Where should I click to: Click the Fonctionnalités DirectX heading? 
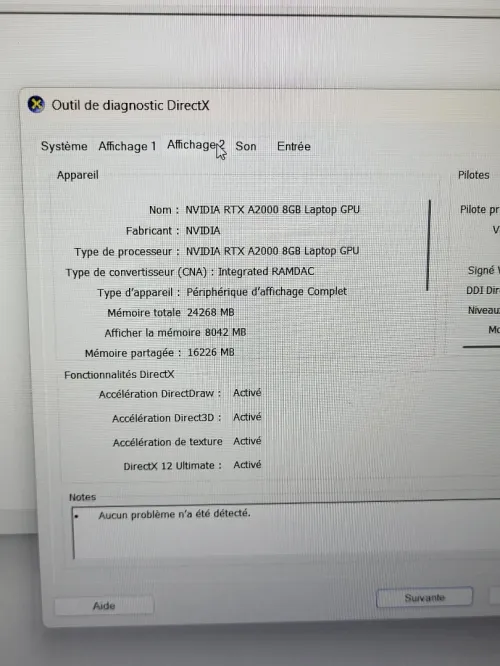[119, 375]
